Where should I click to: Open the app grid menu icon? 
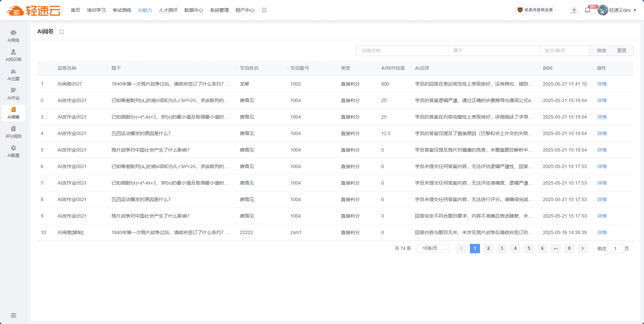pyautogui.click(x=264, y=10)
